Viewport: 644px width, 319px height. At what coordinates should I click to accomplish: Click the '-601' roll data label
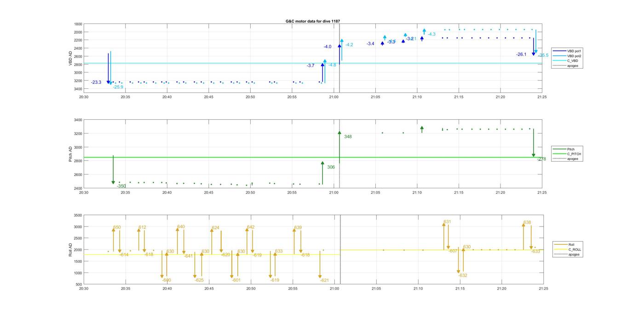(x=236, y=280)
